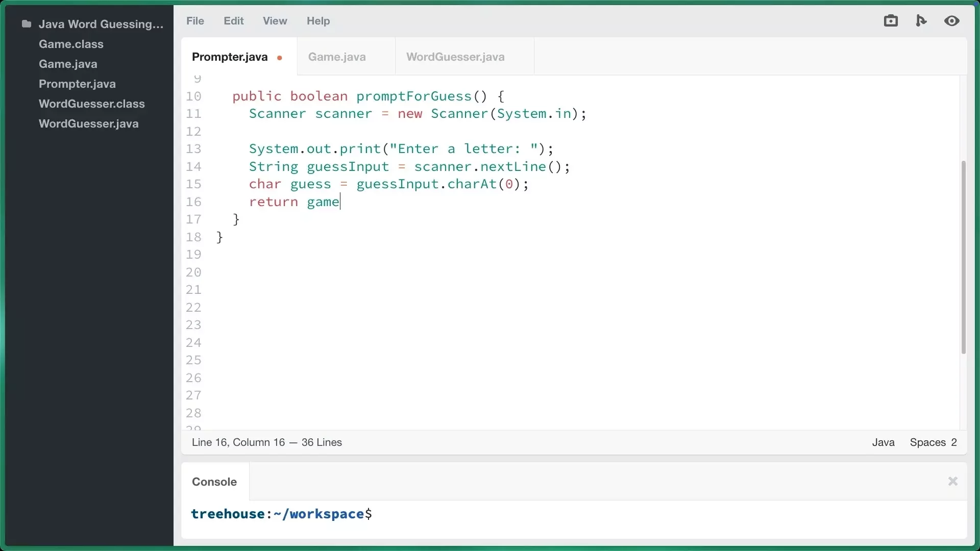Click the Java language indicator in status bar
This screenshot has width=980, height=551.
[x=883, y=442]
